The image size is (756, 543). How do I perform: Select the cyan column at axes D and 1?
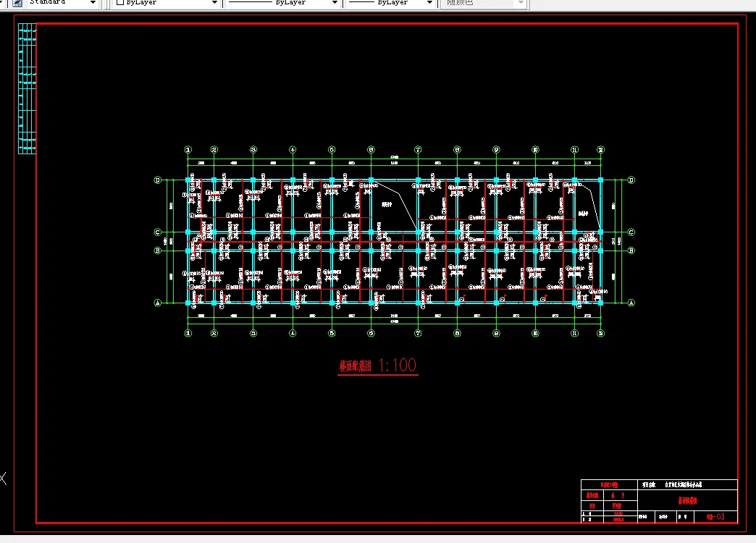[x=188, y=180]
